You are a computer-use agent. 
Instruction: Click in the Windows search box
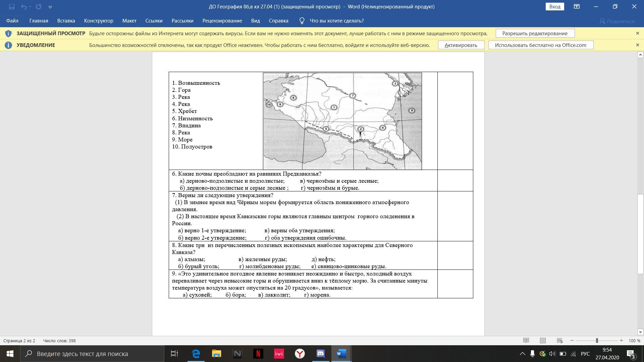[x=94, y=354]
